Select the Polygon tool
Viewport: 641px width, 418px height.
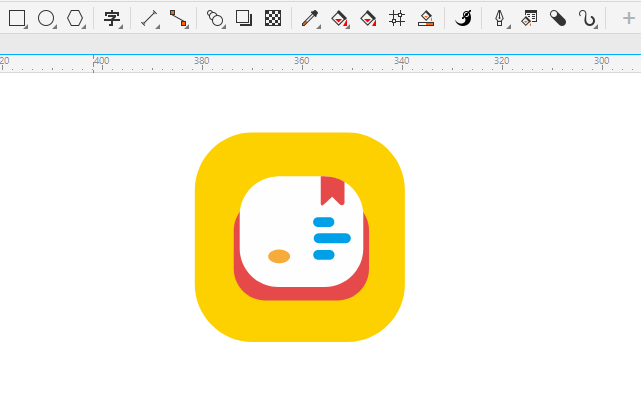coord(75,18)
